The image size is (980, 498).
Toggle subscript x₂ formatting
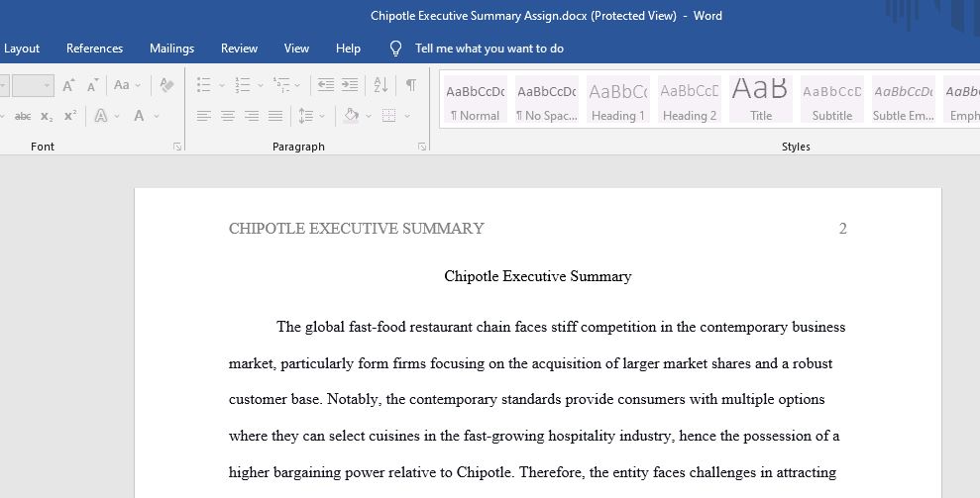point(47,116)
